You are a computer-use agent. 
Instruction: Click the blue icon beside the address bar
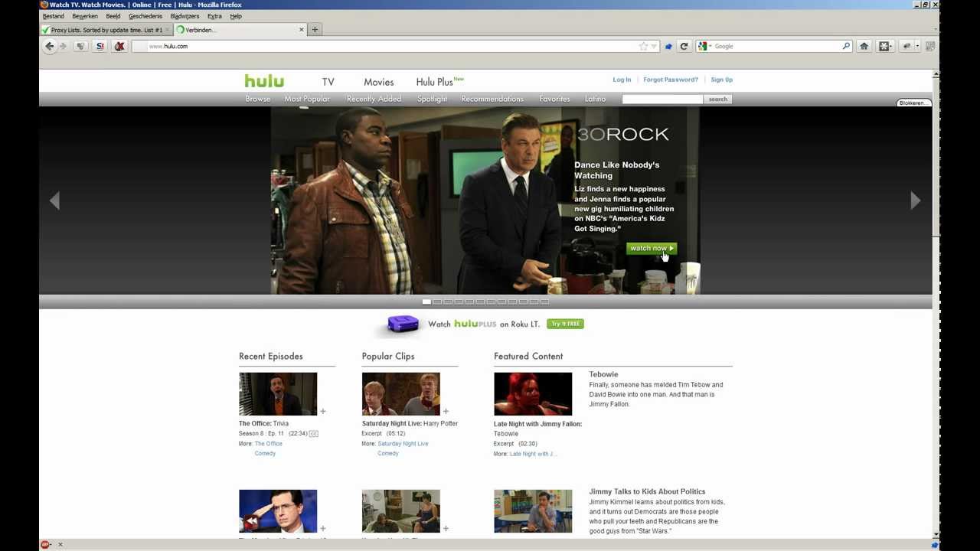click(x=668, y=46)
